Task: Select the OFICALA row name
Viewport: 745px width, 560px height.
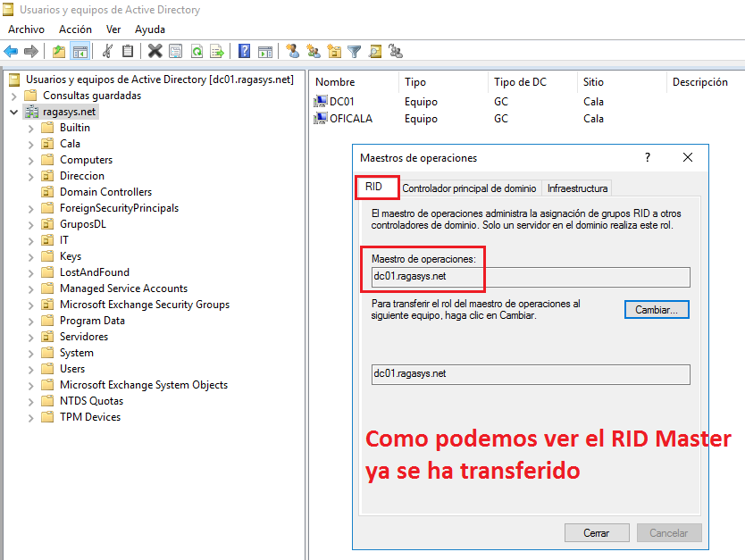Action: point(351,119)
